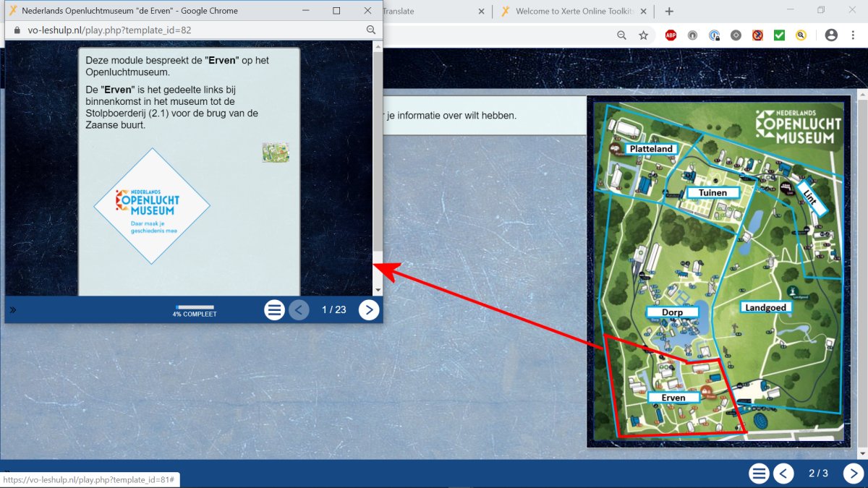Go to next page in main window (2 / 3)
The height and width of the screenshot is (488, 868).
pos(854,474)
